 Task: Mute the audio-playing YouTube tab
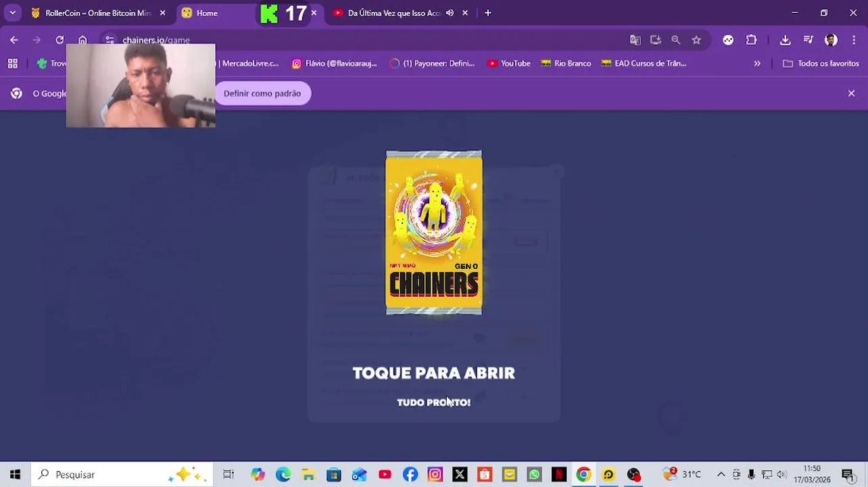click(x=450, y=13)
